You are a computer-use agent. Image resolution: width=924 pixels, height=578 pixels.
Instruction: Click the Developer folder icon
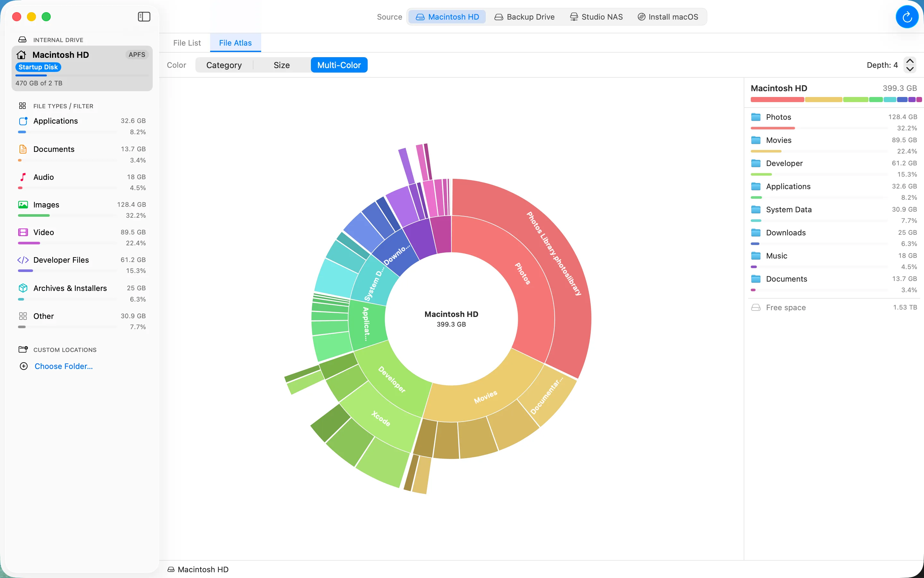[756, 163]
